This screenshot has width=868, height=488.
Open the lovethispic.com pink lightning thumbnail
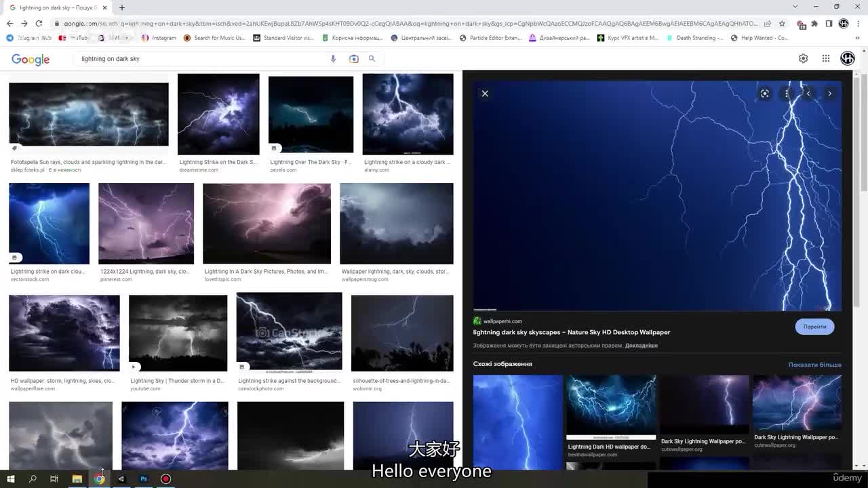(267, 224)
